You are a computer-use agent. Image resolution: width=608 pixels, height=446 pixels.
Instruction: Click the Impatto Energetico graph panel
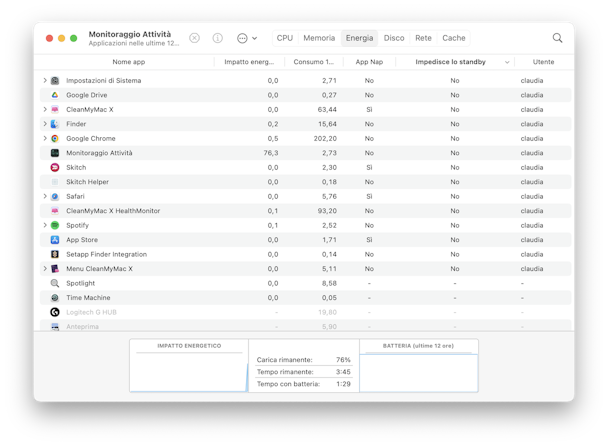[x=189, y=365]
